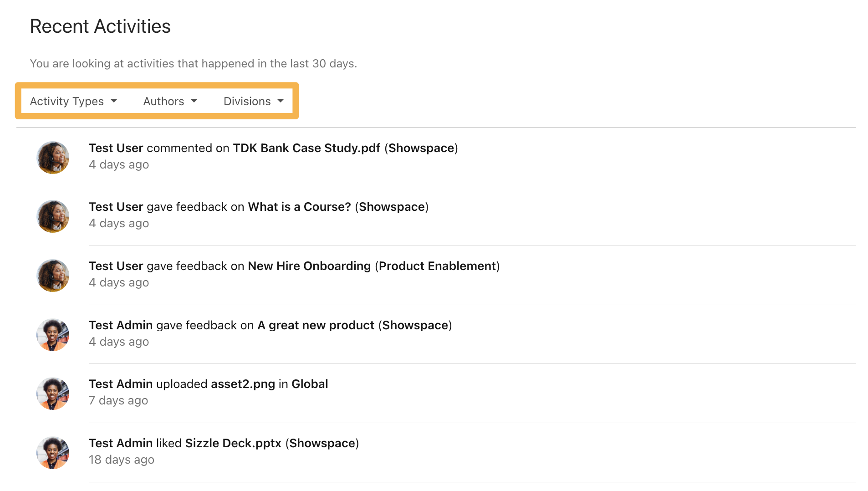The height and width of the screenshot is (491, 868).
Task: Open the TDK Bank Case Study.pdf link
Action: pyautogui.click(x=306, y=148)
